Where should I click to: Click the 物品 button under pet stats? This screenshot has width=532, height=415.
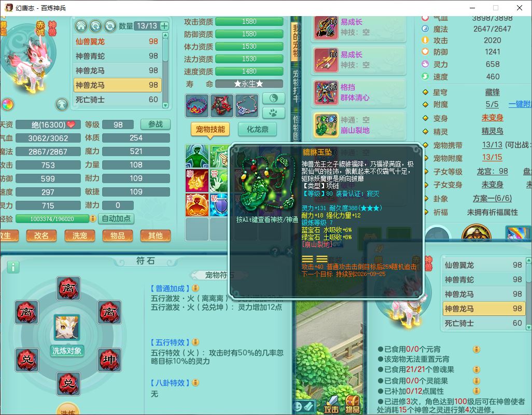pyautogui.click(x=117, y=236)
